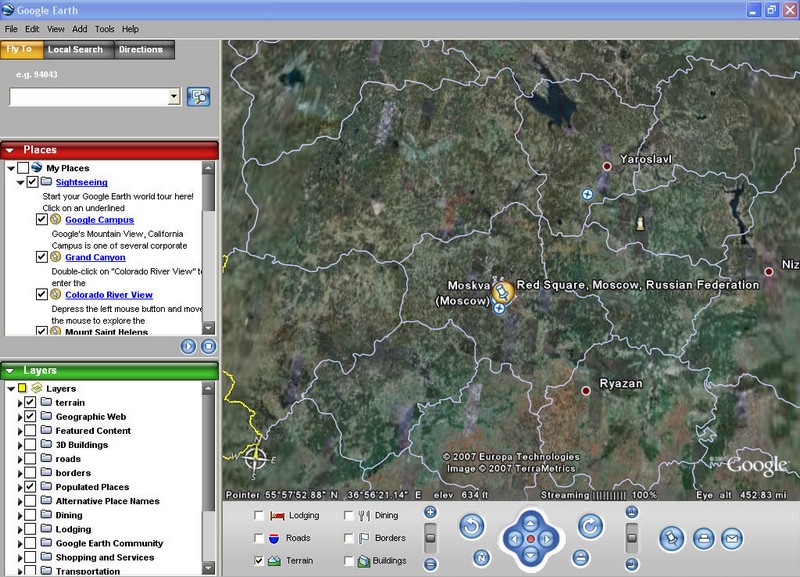Uncheck the Terrain checkbox in bottom panel
Screen dimensions: 800x577
tap(259, 561)
